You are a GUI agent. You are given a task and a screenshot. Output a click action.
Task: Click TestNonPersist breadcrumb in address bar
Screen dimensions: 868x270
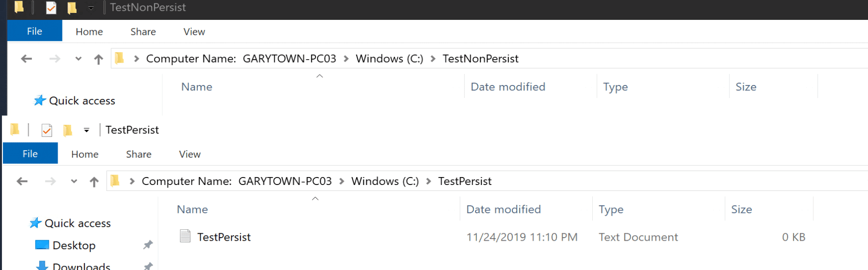click(480, 59)
